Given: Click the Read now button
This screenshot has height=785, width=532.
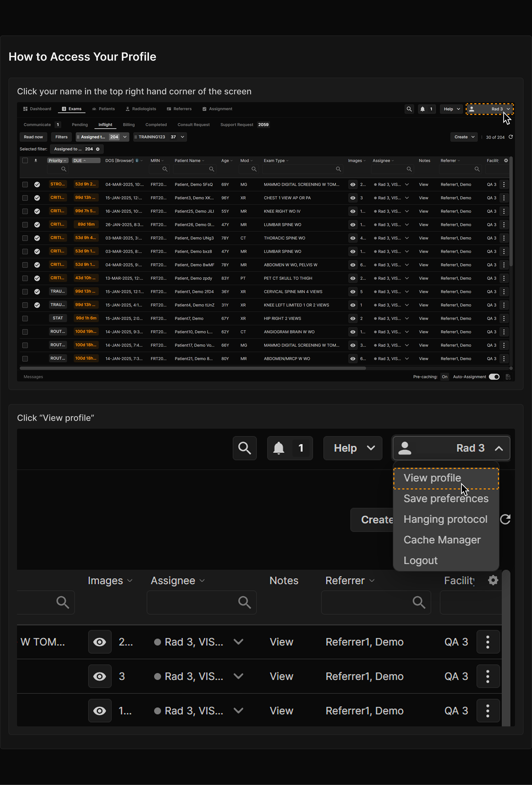Looking at the screenshot, I should point(33,137).
